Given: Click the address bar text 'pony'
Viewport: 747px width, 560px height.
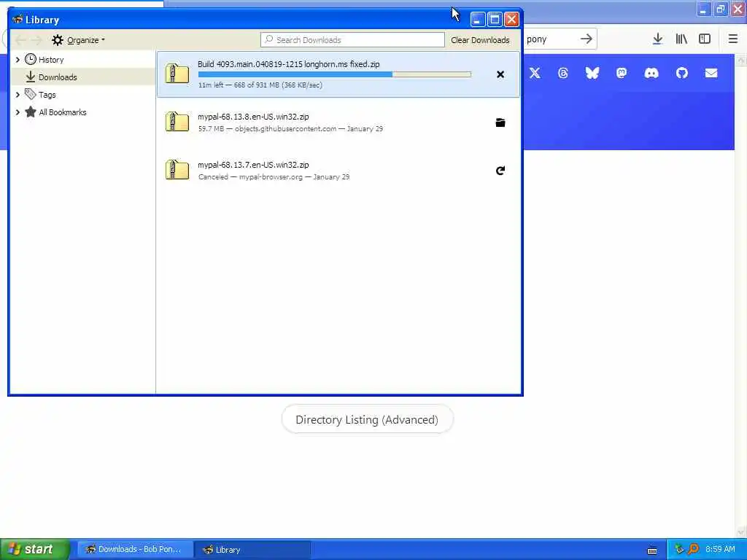Looking at the screenshot, I should pos(537,39).
